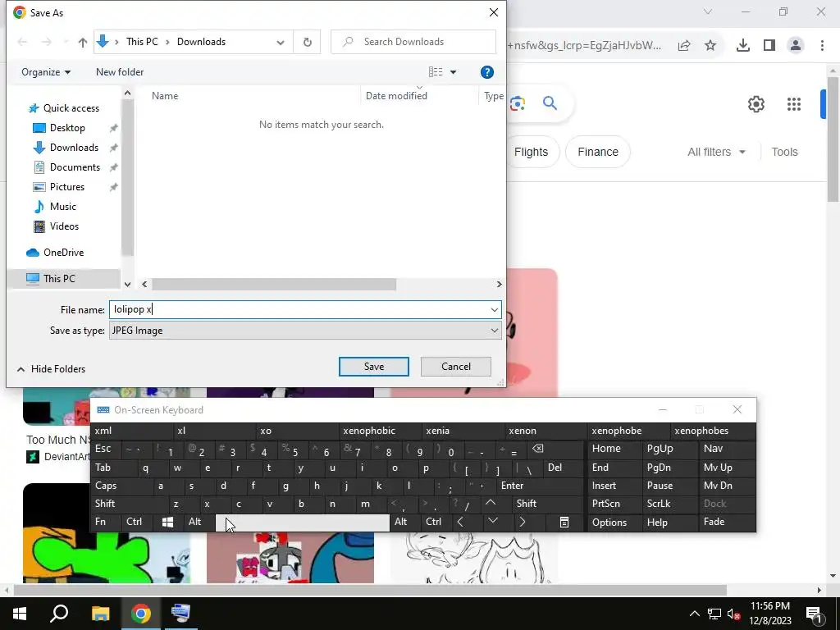Viewport: 840px width, 630px height.
Task: Click the context menu key on On-Screen Keyboard
Action: [564, 522]
